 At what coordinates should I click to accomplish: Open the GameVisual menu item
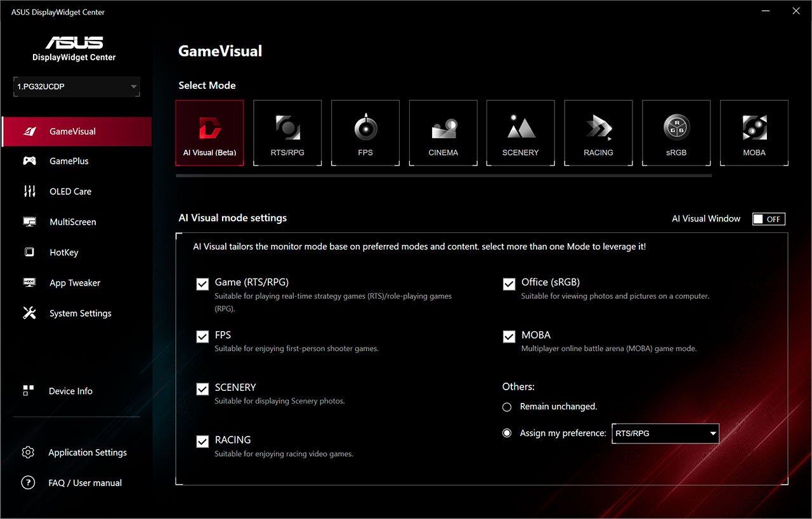pos(76,131)
